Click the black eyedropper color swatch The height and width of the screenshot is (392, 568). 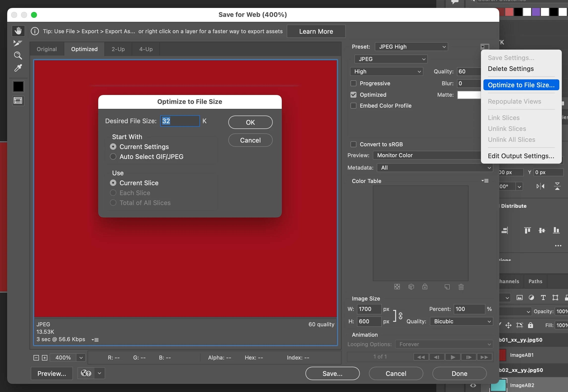[x=18, y=87]
